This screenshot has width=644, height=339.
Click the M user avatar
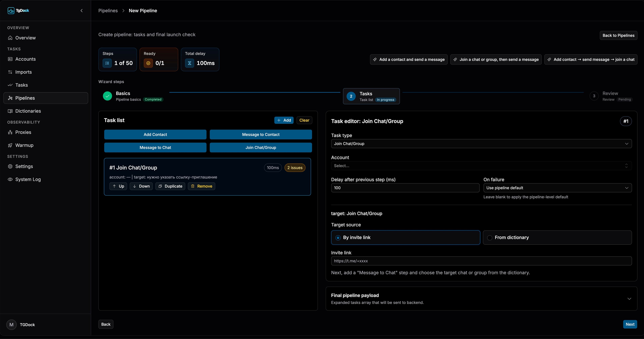tap(12, 325)
